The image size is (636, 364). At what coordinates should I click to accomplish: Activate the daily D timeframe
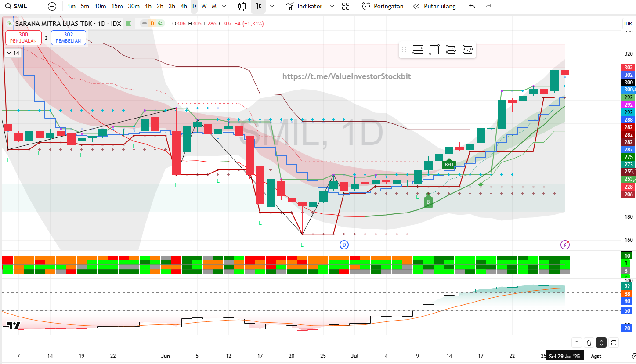(194, 6)
